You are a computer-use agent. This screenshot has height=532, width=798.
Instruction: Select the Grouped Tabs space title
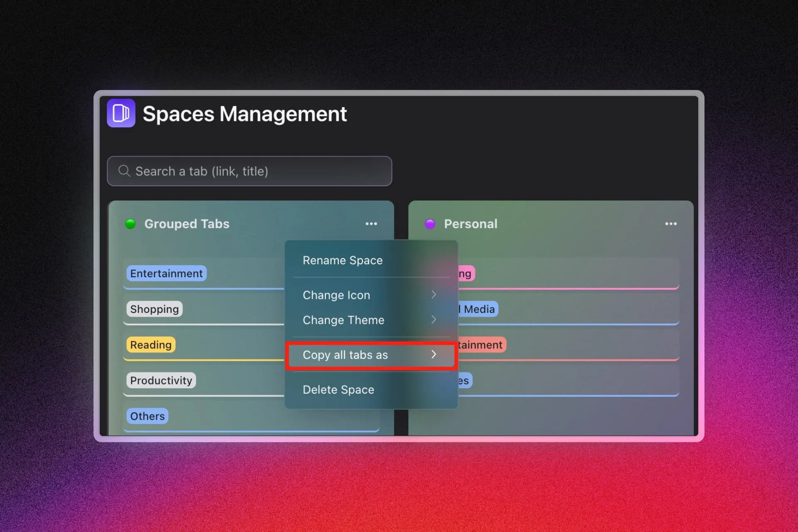pyautogui.click(x=187, y=224)
